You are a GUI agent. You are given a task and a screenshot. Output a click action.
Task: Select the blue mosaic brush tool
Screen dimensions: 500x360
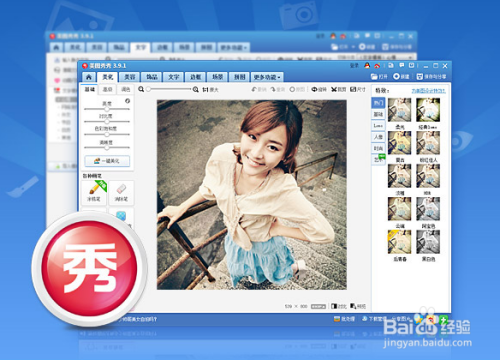click(121, 216)
